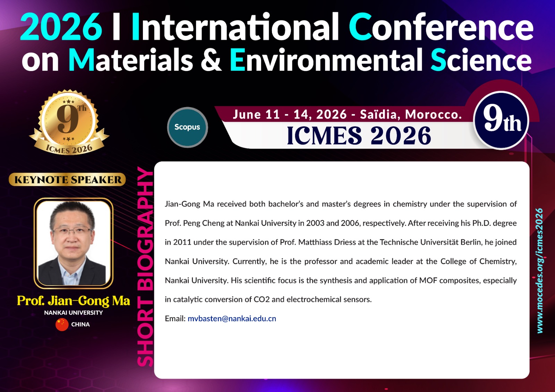Open the www.mocedes.org/icmes2026 website link
The width and height of the screenshot is (555, 392).
(539, 270)
